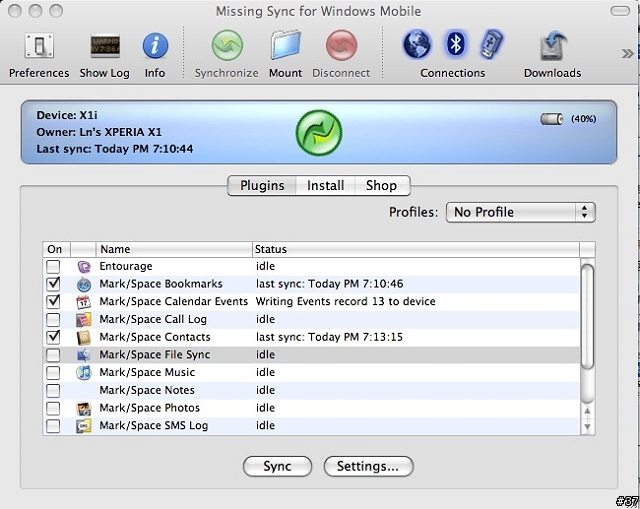Click the Mount folder icon
Screen dimensions: 640x509
(286, 45)
